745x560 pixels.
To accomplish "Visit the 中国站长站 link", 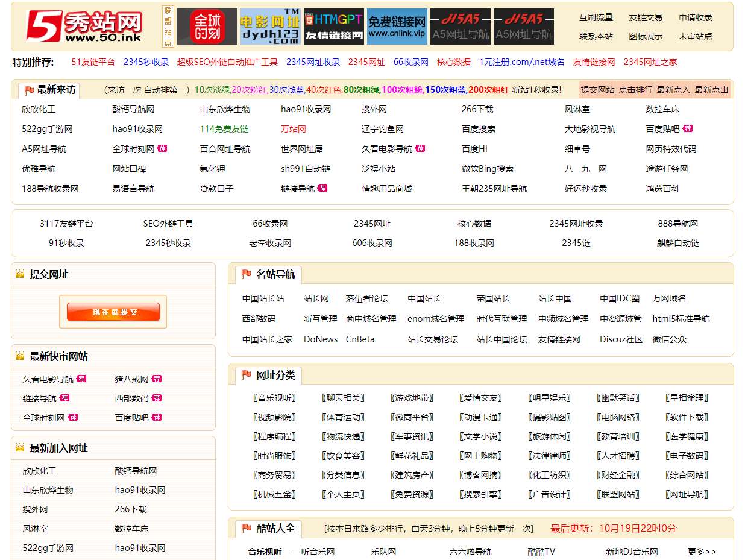I will point(263,298).
